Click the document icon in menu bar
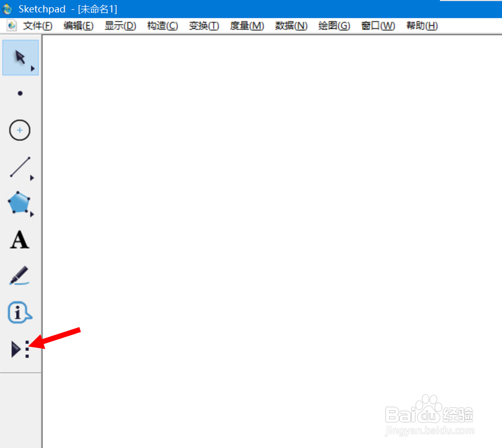This screenshot has width=502, height=448. pos(12,25)
